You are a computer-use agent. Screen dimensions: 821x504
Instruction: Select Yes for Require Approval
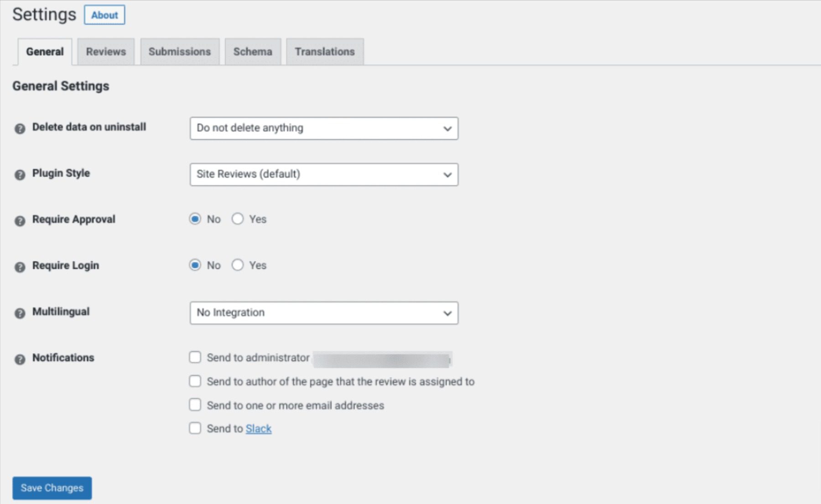click(x=238, y=219)
